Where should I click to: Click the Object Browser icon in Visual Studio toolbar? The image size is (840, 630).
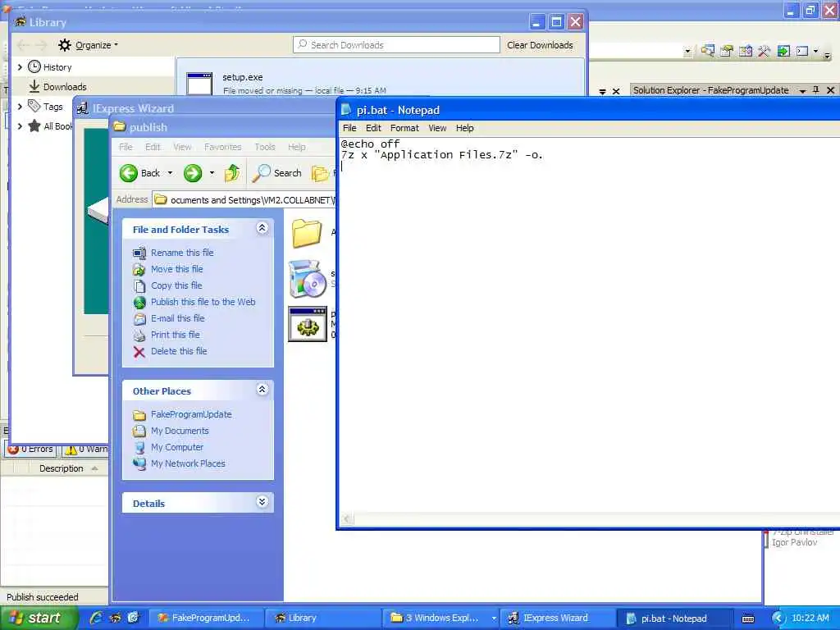click(x=745, y=51)
